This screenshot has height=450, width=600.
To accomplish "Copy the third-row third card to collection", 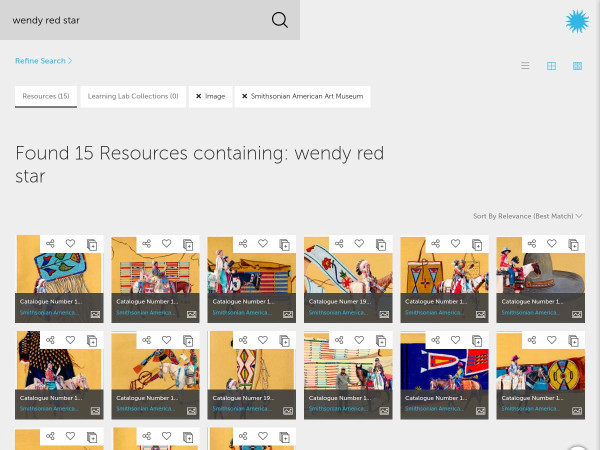I will [284, 437].
